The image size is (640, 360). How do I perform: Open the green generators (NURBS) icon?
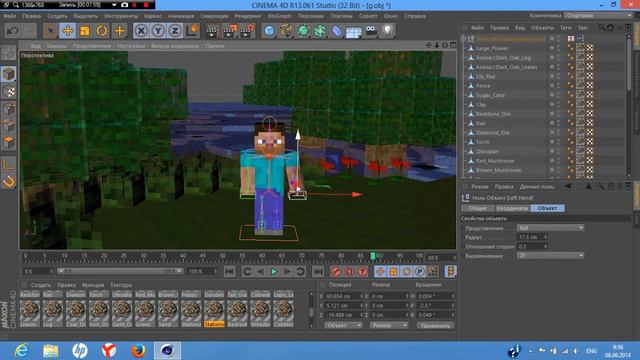pos(303,31)
